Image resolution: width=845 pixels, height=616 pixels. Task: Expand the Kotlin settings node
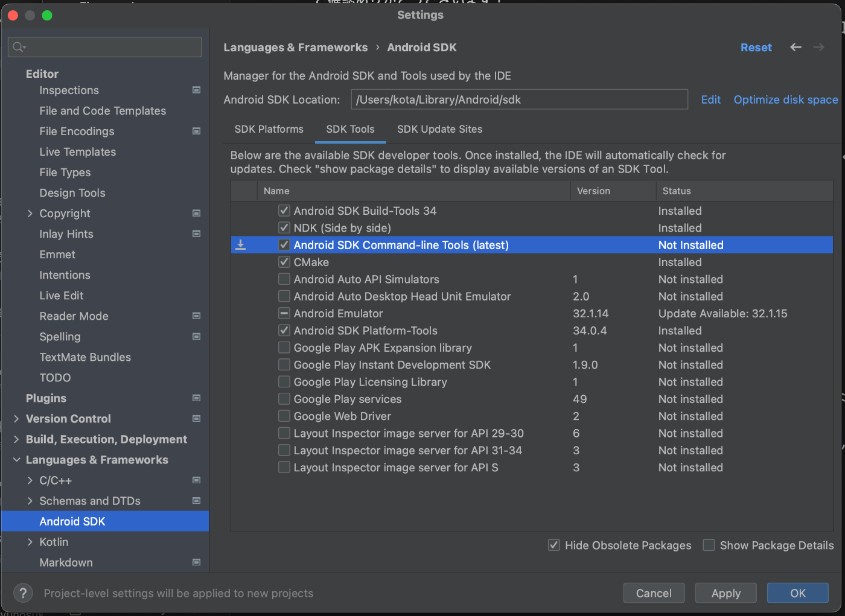30,542
